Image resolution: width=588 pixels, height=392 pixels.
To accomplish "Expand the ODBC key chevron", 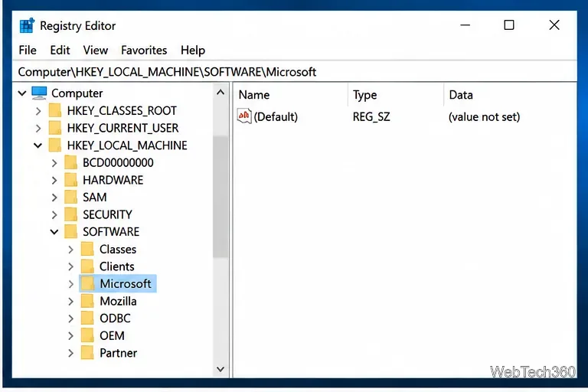I will point(71,318).
